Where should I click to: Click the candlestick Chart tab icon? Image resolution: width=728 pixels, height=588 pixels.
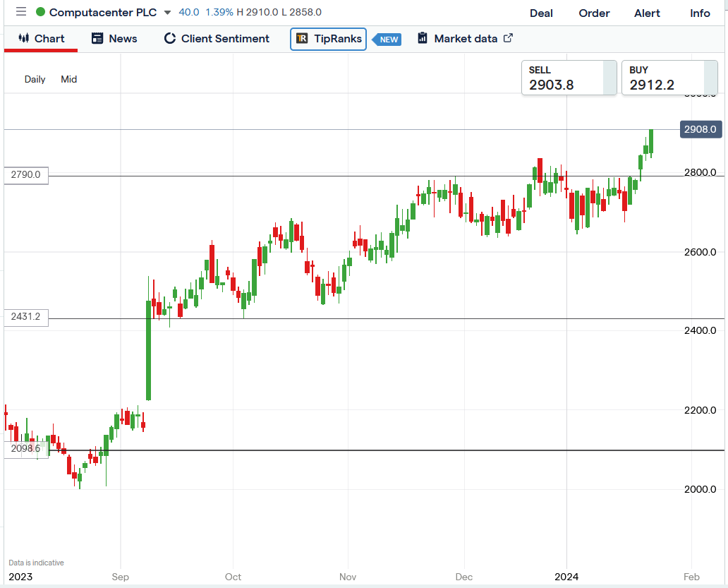24,38
